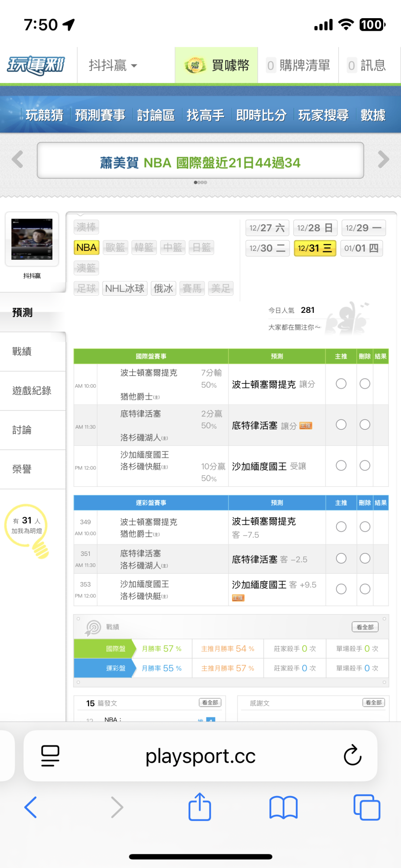Screen dimensions: 401x868
Task: Go to 預測賽事 menu
Action: [x=100, y=115]
